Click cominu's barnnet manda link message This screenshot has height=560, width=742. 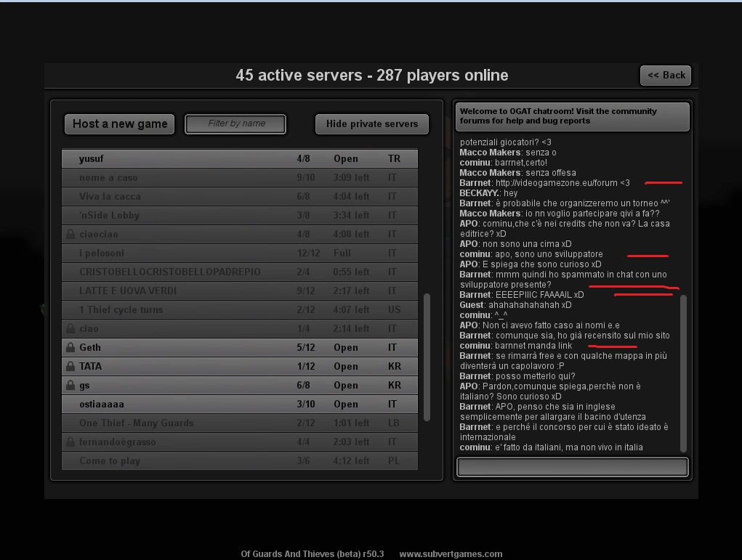[516, 346]
